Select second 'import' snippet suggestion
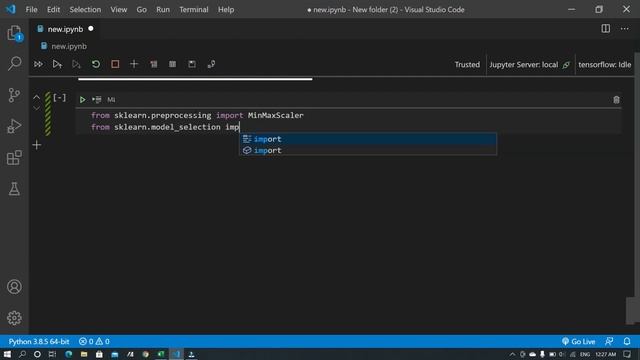This screenshot has width=640, height=360. click(368, 150)
